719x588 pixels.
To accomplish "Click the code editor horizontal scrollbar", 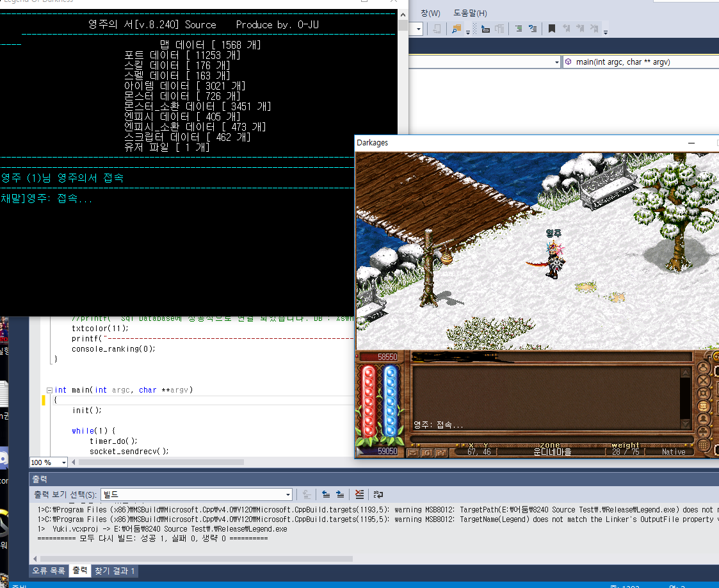I will 161,462.
